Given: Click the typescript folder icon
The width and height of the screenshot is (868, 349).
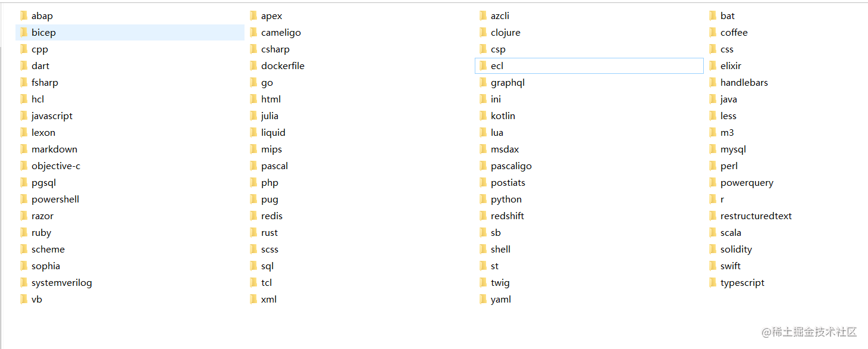Looking at the screenshot, I should pyautogui.click(x=713, y=283).
